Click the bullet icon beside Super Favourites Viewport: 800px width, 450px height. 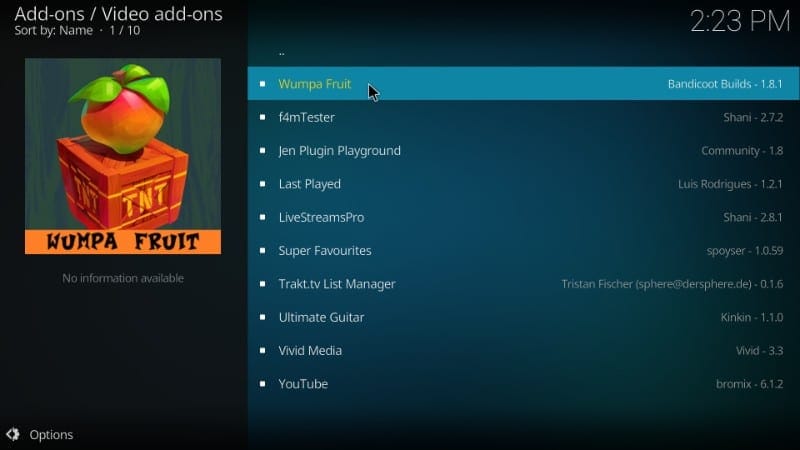(x=262, y=251)
